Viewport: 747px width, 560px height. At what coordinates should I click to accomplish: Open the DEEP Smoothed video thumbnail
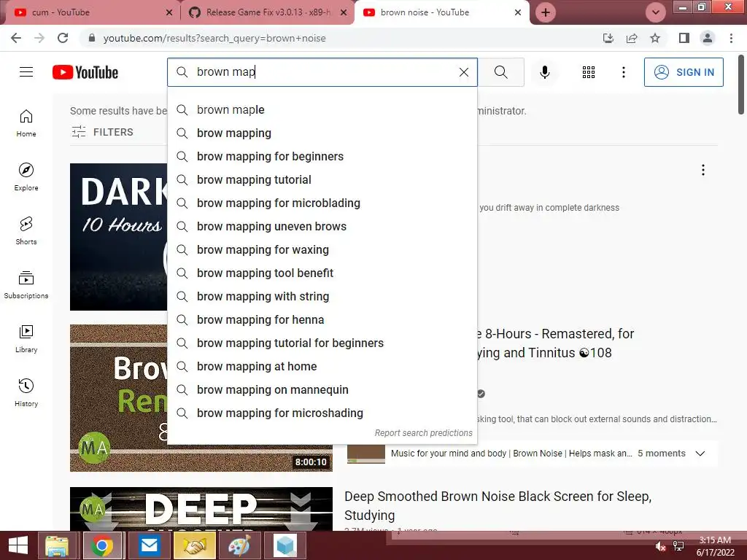click(201, 508)
